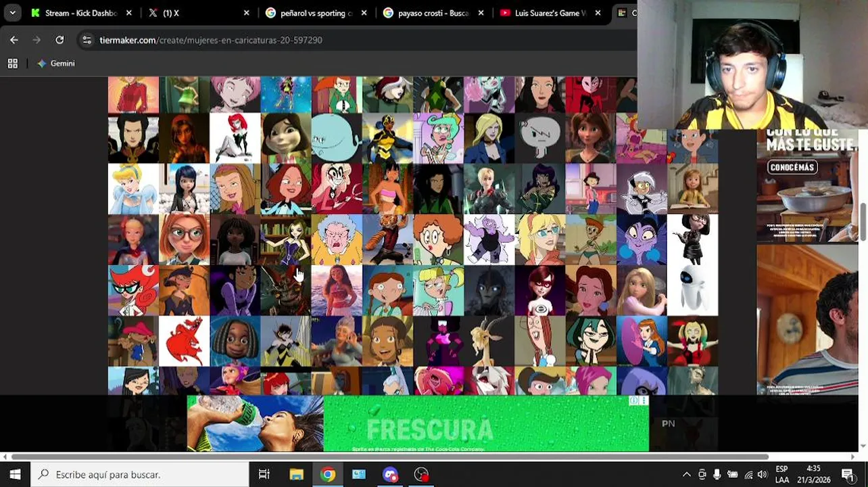Close the Stream - Kick Dashboard tab

(x=129, y=13)
